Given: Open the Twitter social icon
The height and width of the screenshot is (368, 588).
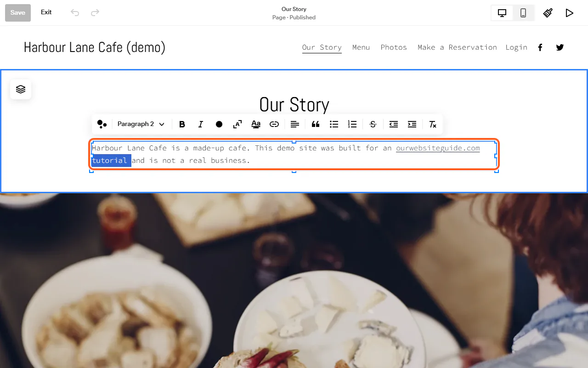Looking at the screenshot, I should click(560, 47).
